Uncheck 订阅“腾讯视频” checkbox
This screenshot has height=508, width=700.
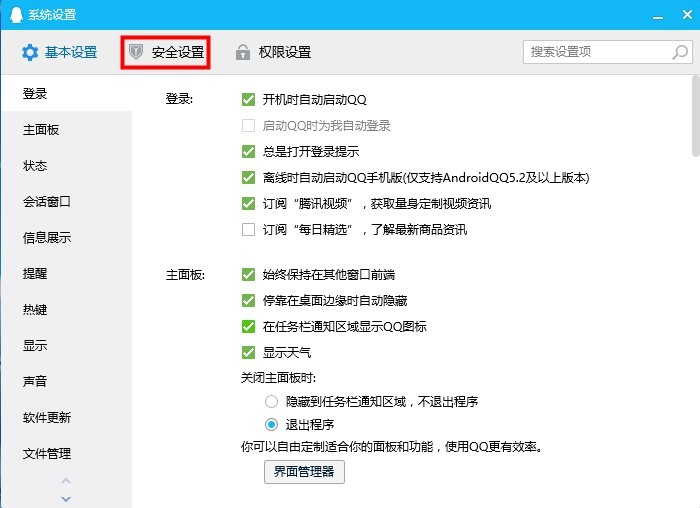(248, 204)
